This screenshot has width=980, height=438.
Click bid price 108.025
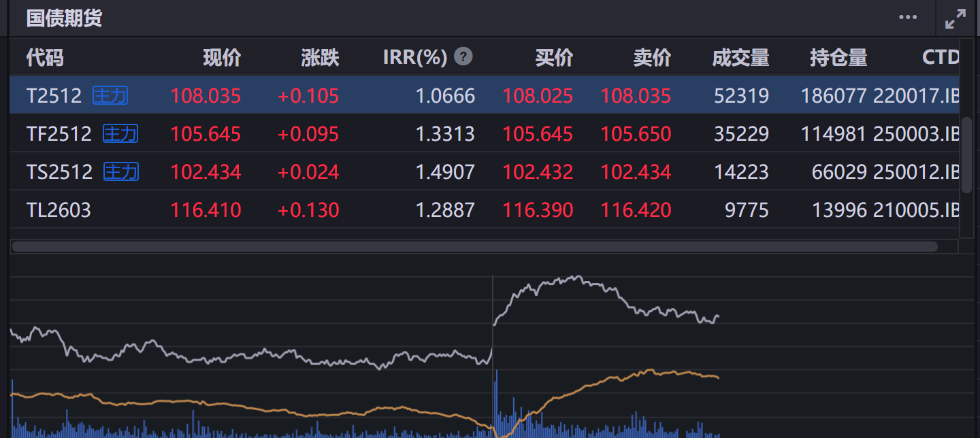tap(538, 95)
